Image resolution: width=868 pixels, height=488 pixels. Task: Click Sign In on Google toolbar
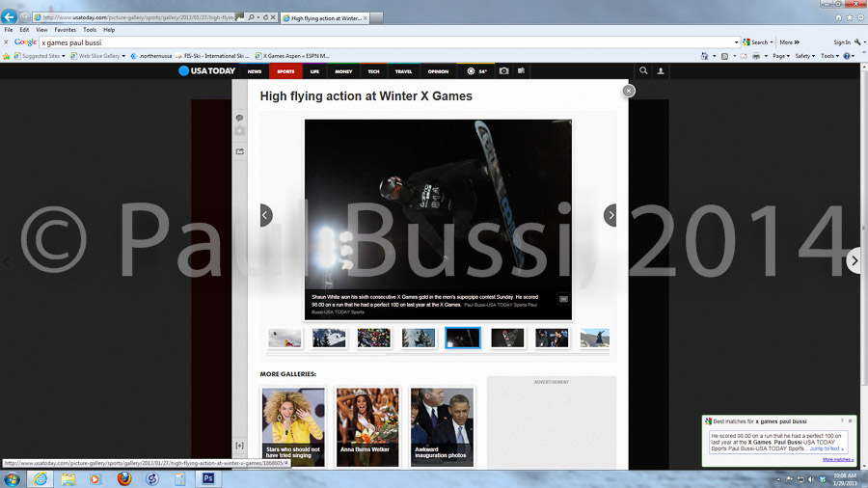pos(842,42)
